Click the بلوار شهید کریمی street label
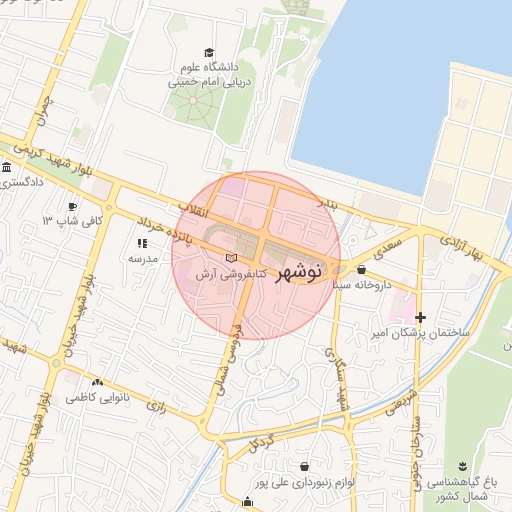Screen dimensions: 512x512 pyautogui.click(x=53, y=161)
